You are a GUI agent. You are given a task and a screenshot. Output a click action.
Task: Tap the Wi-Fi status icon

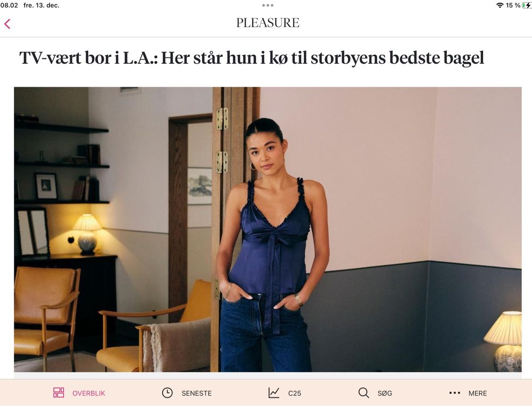500,5
